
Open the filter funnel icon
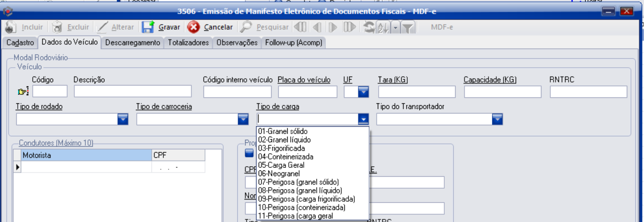[408, 27]
